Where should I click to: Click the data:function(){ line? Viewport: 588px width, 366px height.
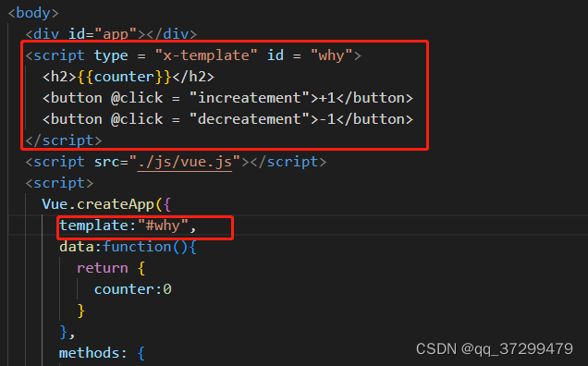click(x=128, y=247)
